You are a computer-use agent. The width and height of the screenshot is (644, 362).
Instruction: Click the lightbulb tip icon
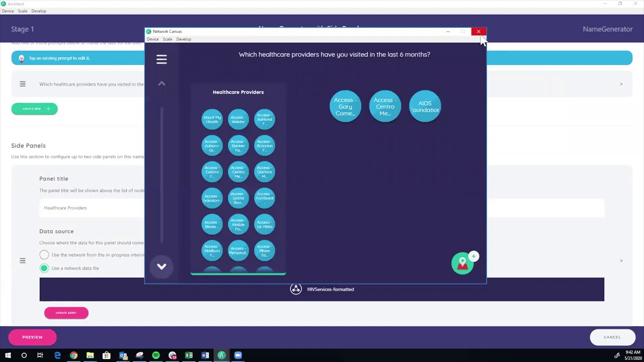point(21,58)
